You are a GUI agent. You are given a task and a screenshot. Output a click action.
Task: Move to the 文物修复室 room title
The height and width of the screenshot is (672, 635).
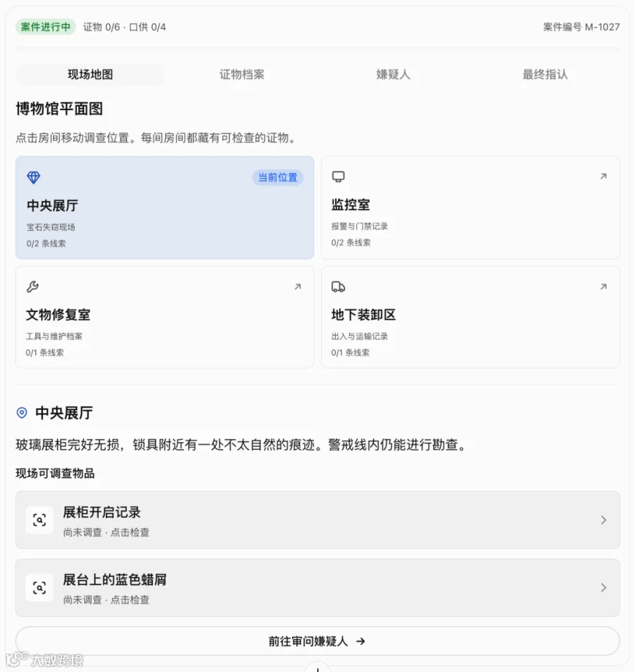click(59, 315)
